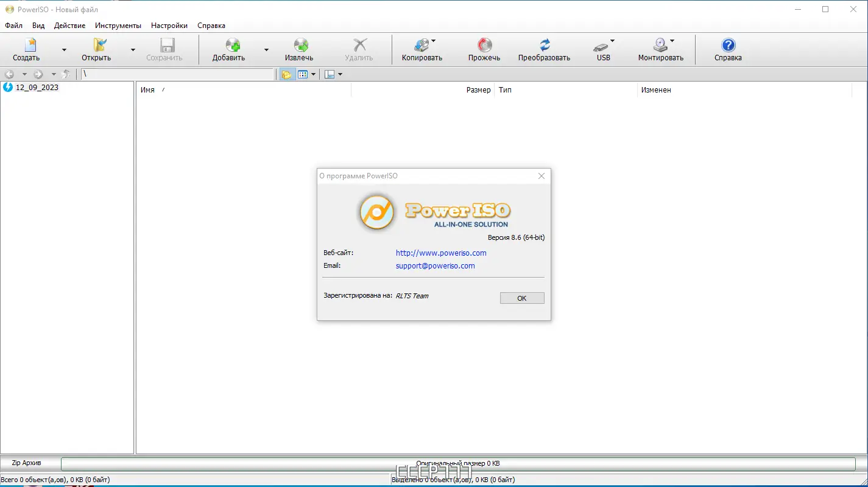Screen dimensions: 868x487
Task: Click the PowerISO logo in About dialog
Action: (434, 212)
